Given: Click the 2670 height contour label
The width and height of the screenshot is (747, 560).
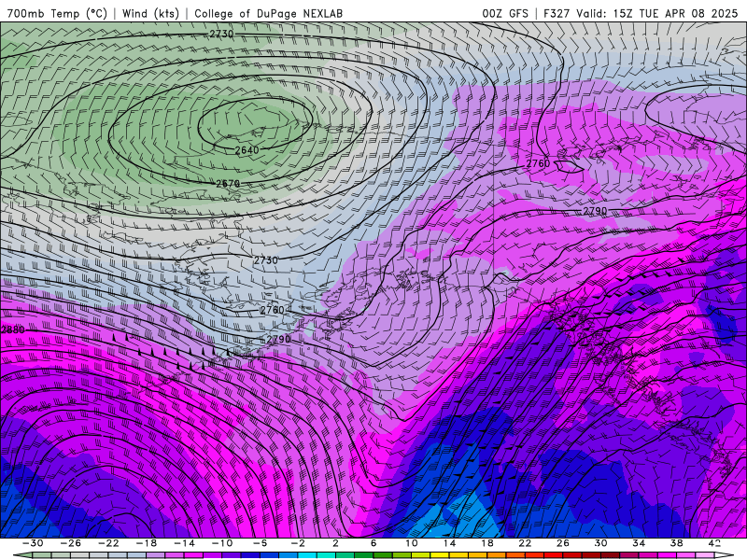Looking at the screenshot, I should click(x=228, y=183).
